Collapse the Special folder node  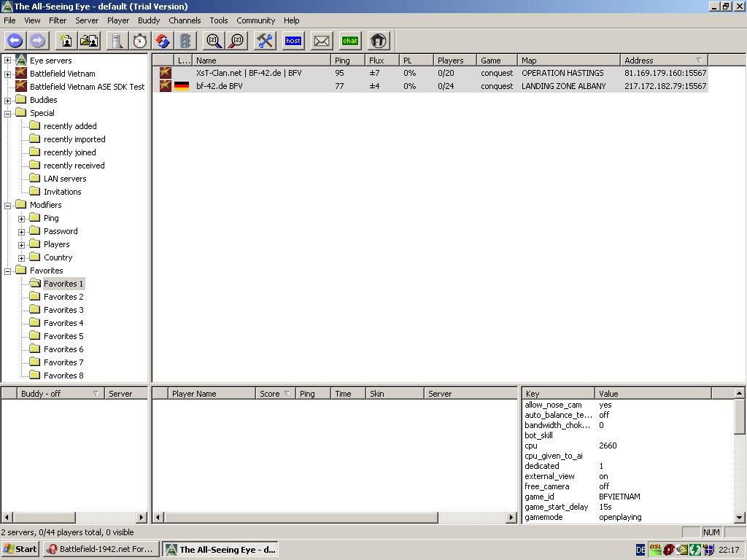tap(7, 114)
